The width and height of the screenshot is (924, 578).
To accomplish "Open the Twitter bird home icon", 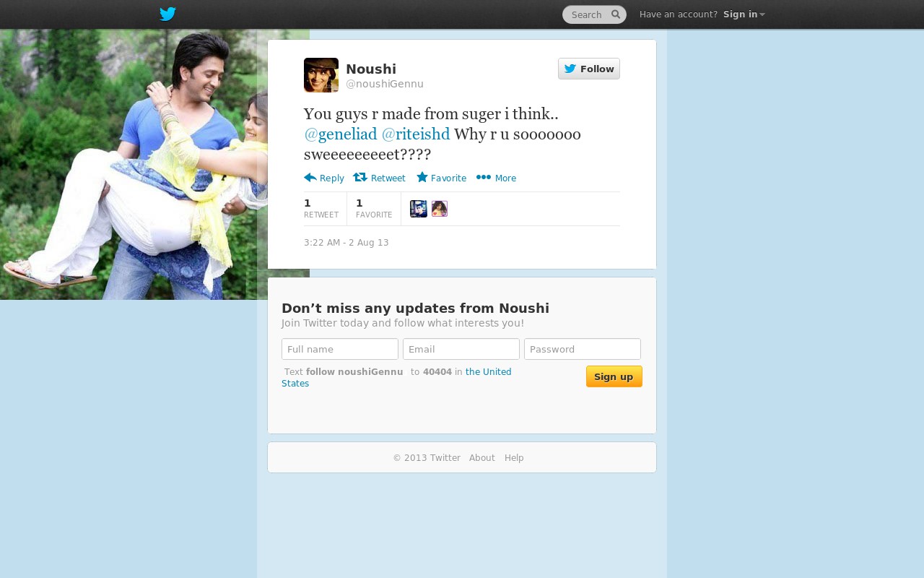I will 167,14.
